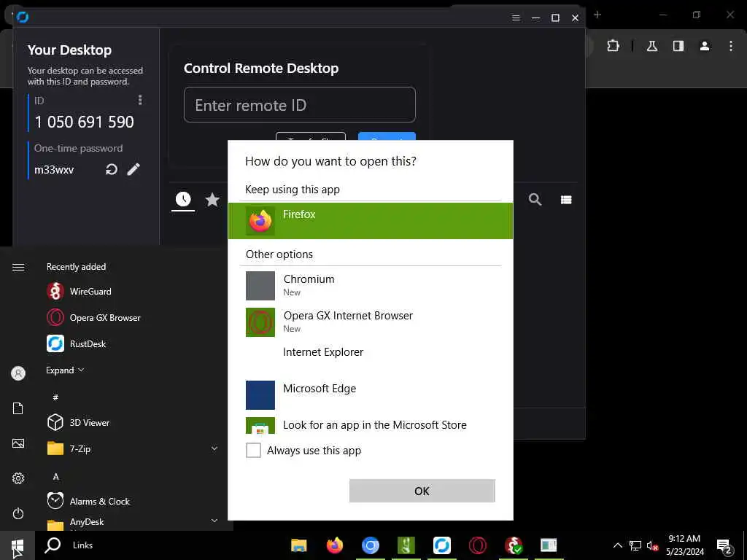
Task: Jump to # section header
Action: (x=55, y=397)
